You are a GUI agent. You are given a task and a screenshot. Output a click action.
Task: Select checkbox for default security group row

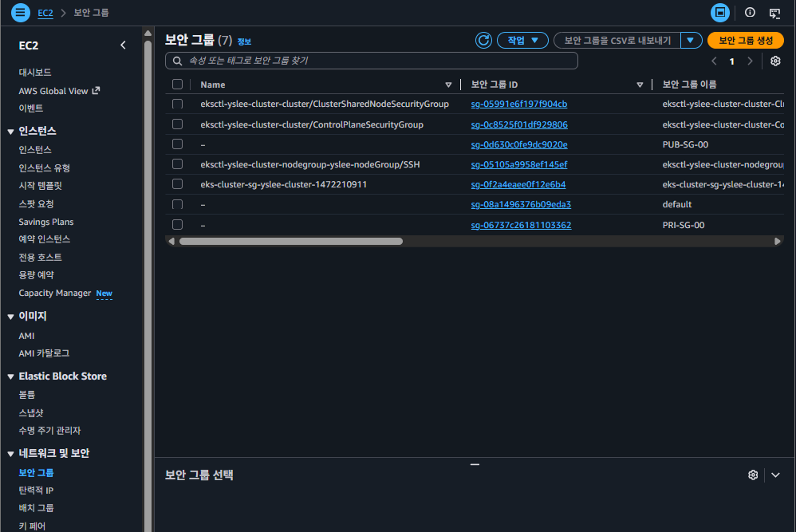tap(177, 204)
